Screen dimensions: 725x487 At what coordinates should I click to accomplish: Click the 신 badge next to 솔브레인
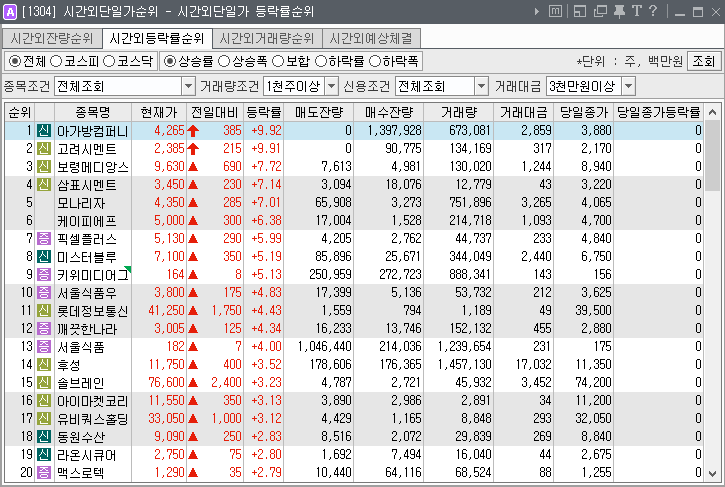click(x=44, y=383)
